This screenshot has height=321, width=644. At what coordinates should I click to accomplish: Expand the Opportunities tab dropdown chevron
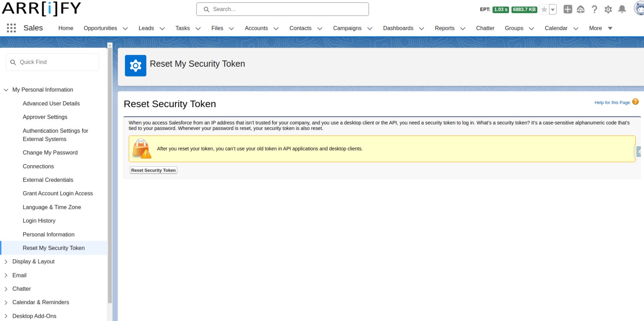tap(125, 28)
